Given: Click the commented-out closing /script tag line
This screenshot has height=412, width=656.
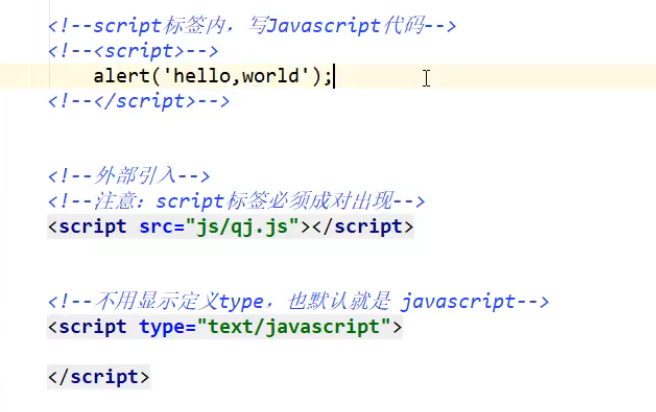Looking at the screenshot, I should 139,102.
